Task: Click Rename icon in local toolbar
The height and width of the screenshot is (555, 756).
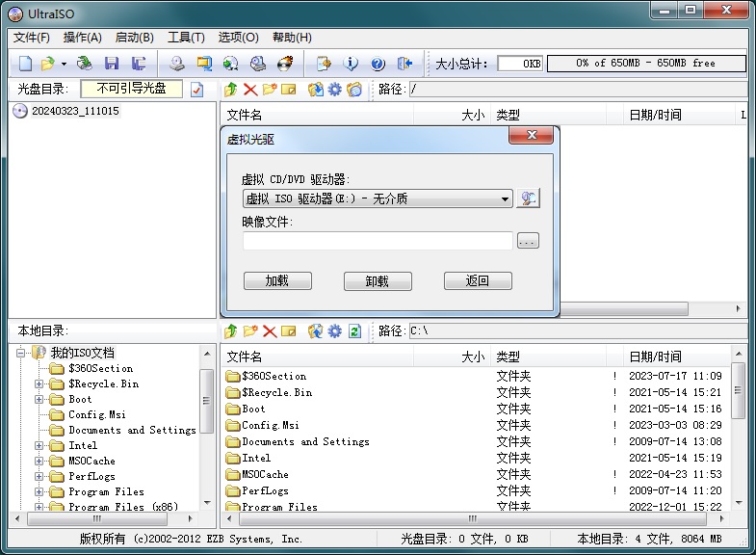Action: pyautogui.click(x=288, y=331)
